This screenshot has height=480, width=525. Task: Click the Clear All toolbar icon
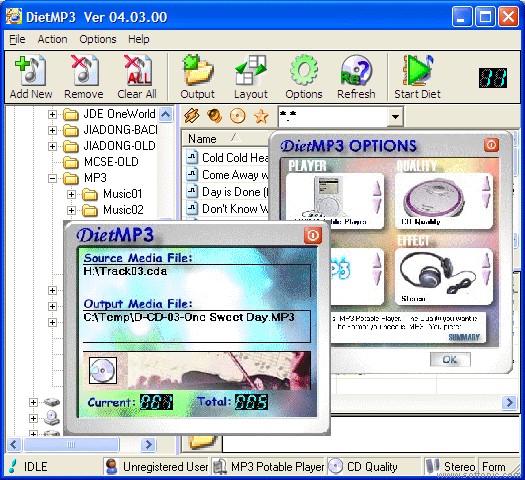[x=137, y=70]
